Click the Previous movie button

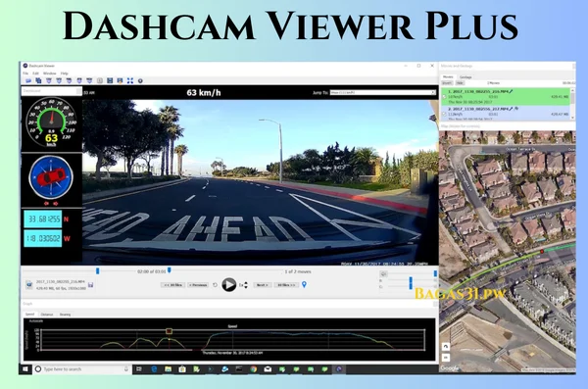[x=198, y=285]
